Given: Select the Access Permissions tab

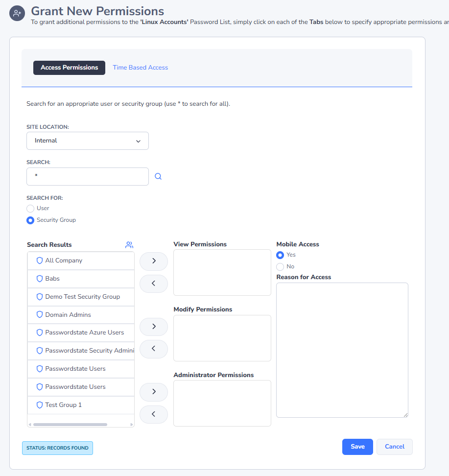Looking at the screenshot, I should pos(69,68).
